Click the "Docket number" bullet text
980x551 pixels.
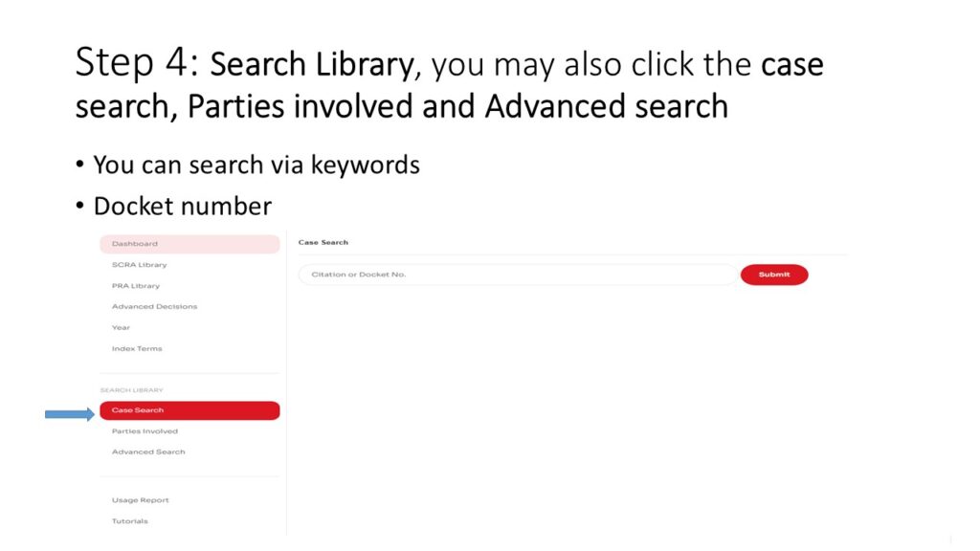click(182, 206)
